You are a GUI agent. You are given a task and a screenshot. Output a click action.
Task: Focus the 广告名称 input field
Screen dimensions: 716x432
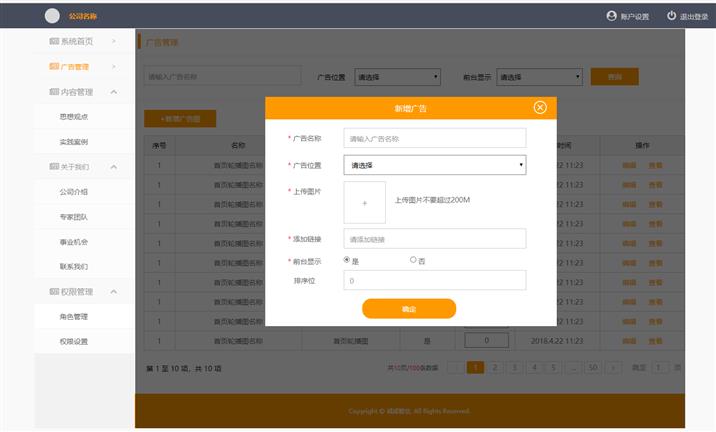(434, 138)
